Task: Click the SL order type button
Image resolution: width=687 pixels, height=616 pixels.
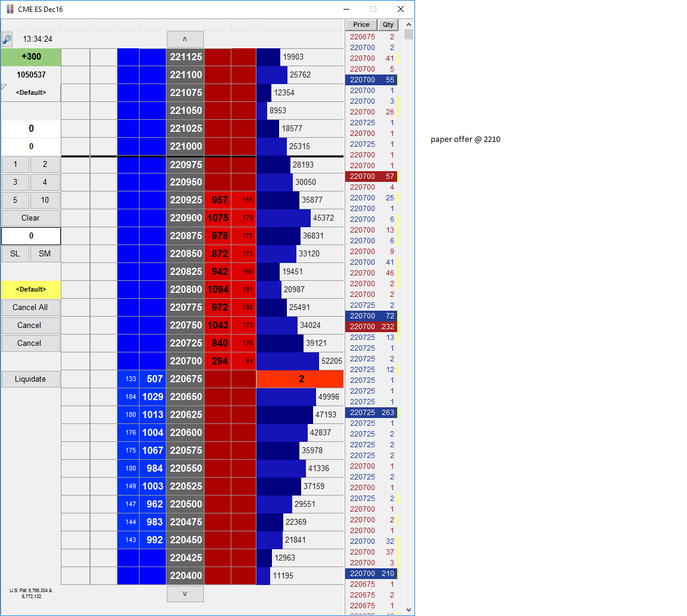Action: [x=16, y=253]
